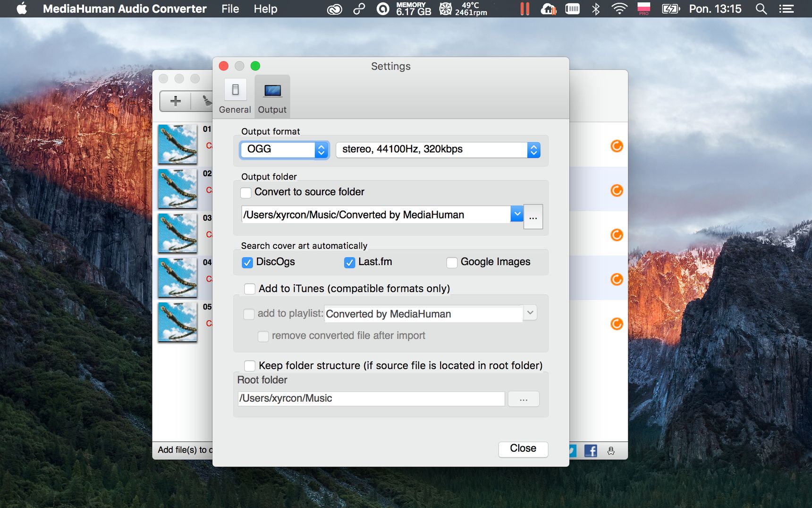The height and width of the screenshot is (508, 812).
Task: Click the orange refresh icon for track 01
Action: (x=617, y=146)
